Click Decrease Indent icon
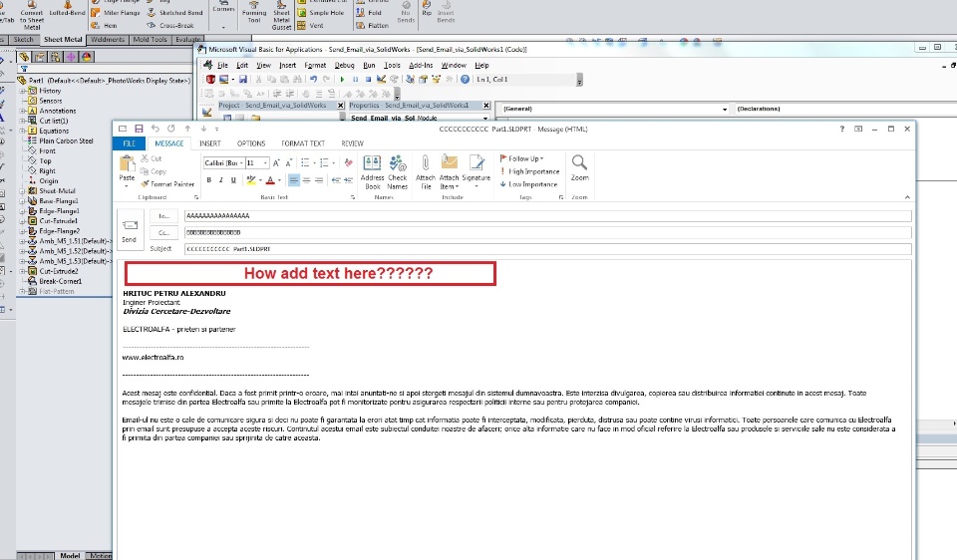The width and height of the screenshot is (957, 560). click(336, 180)
